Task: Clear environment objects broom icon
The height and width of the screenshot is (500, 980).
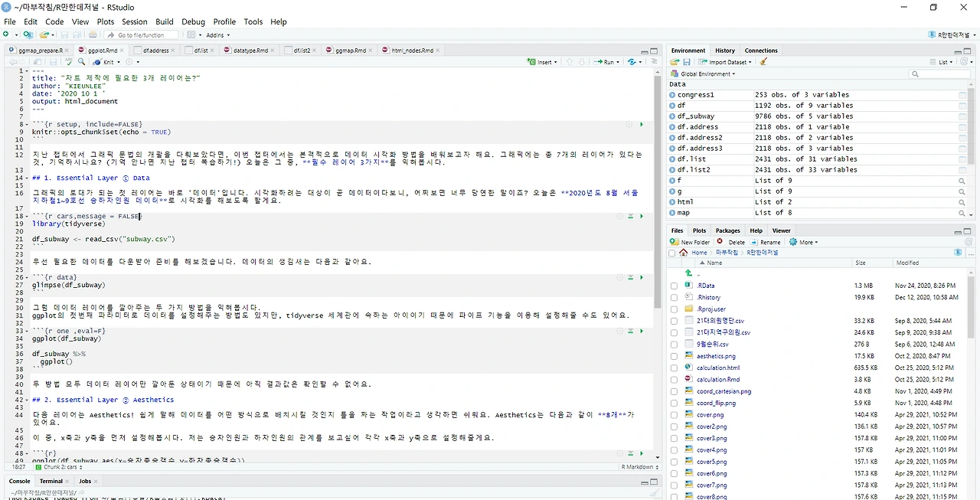Action: (764, 61)
